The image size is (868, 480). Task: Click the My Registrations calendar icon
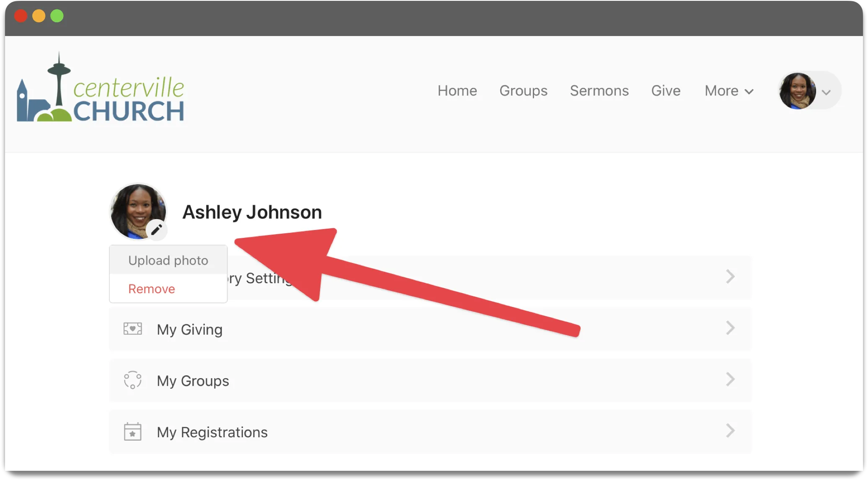[x=133, y=431]
